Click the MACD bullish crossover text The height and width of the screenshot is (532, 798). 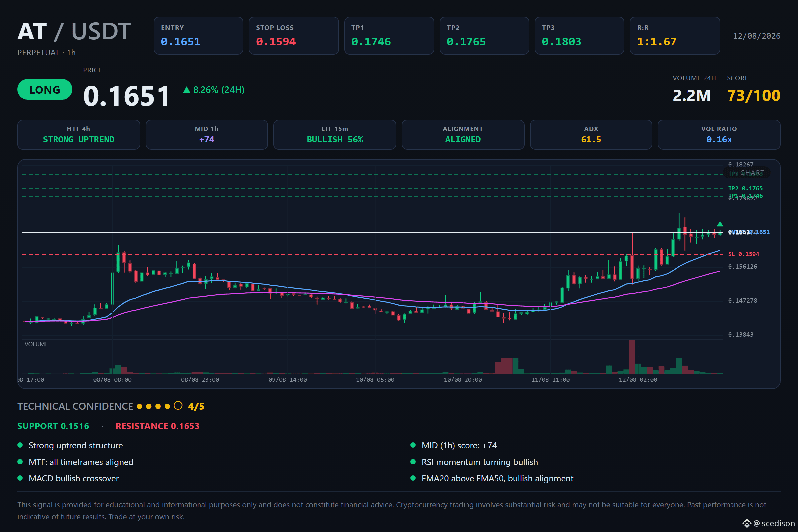74,478
